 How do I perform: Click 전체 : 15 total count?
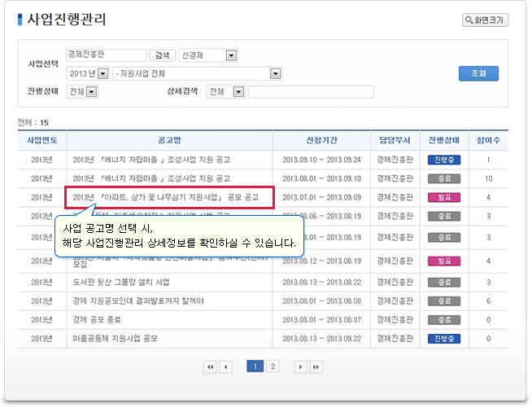33,123
